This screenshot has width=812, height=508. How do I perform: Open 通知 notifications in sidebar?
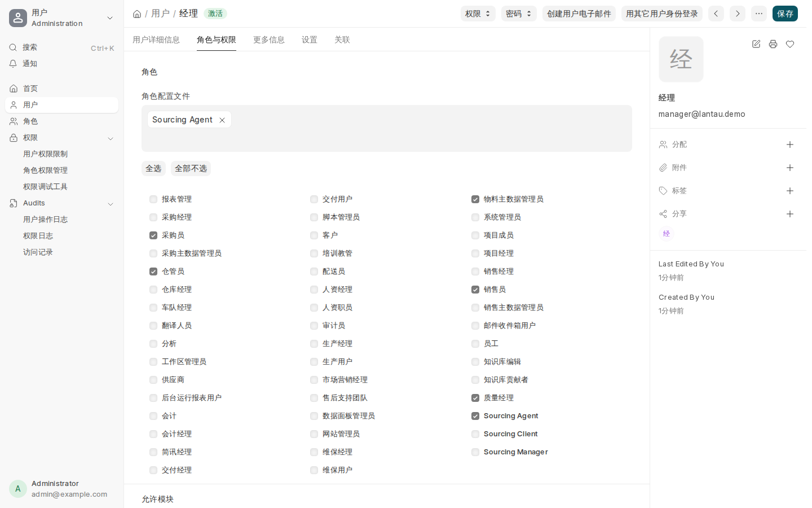pyautogui.click(x=62, y=64)
